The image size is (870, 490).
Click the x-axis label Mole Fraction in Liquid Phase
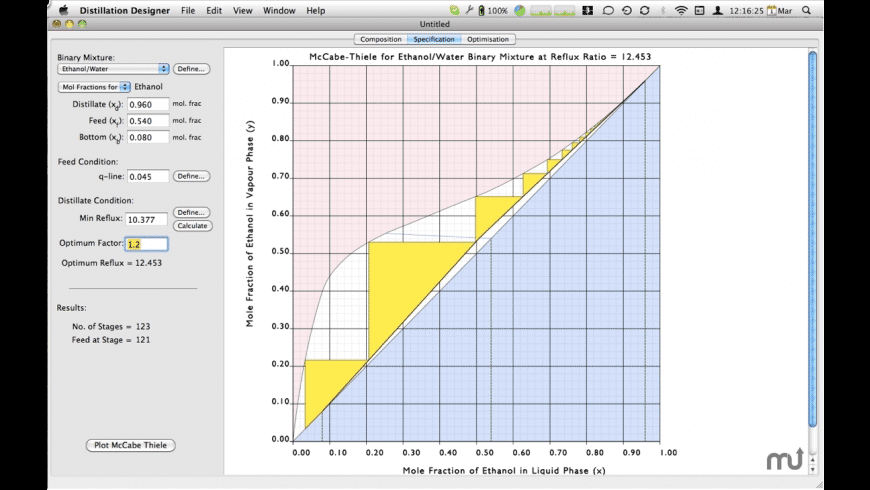coord(504,471)
